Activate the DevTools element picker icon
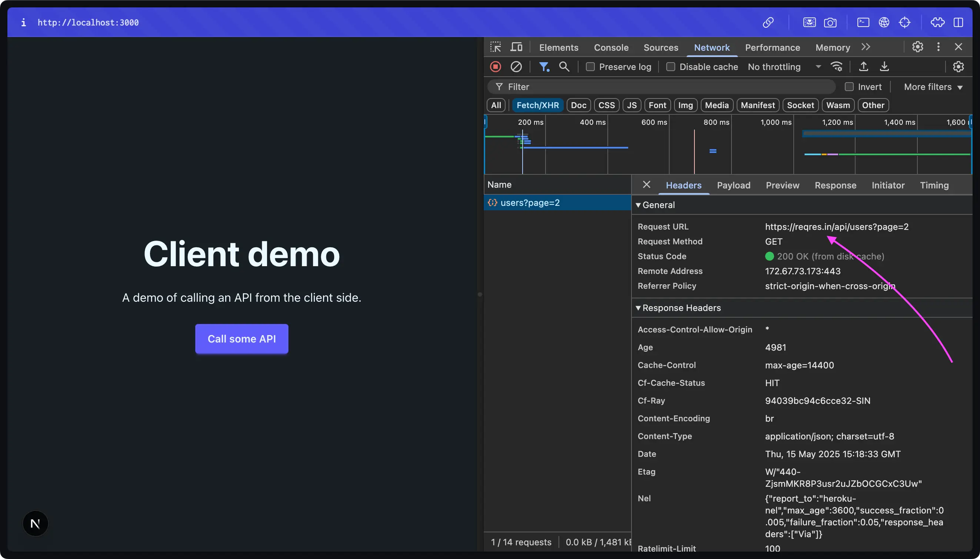 [496, 47]
